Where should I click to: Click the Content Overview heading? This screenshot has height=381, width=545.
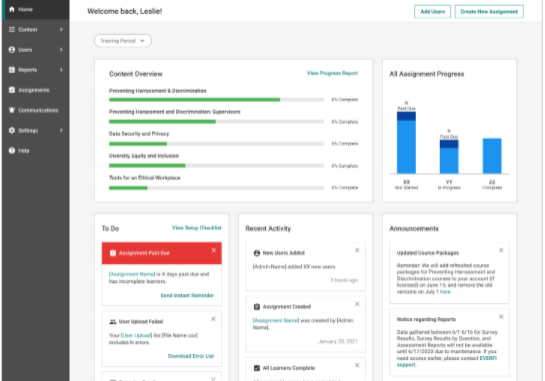pos(136,74)
